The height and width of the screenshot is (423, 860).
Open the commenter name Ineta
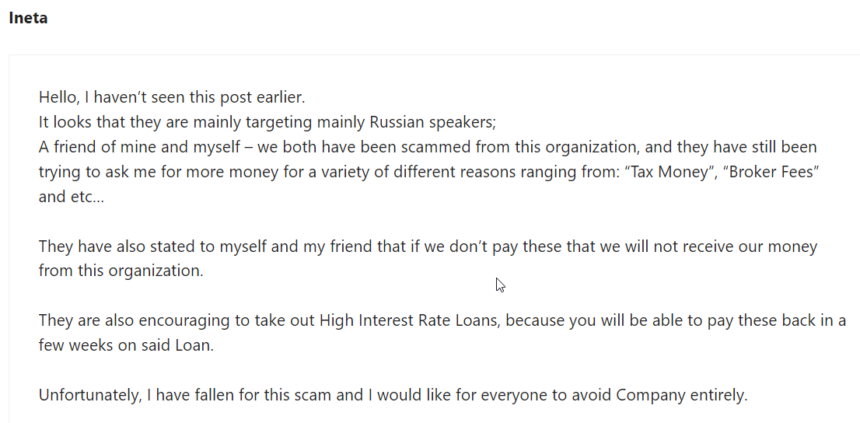click(x=28, y=18)
